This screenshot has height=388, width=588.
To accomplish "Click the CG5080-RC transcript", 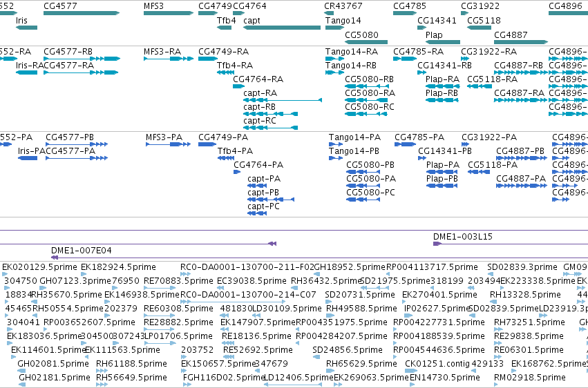I will click(366, 114).
